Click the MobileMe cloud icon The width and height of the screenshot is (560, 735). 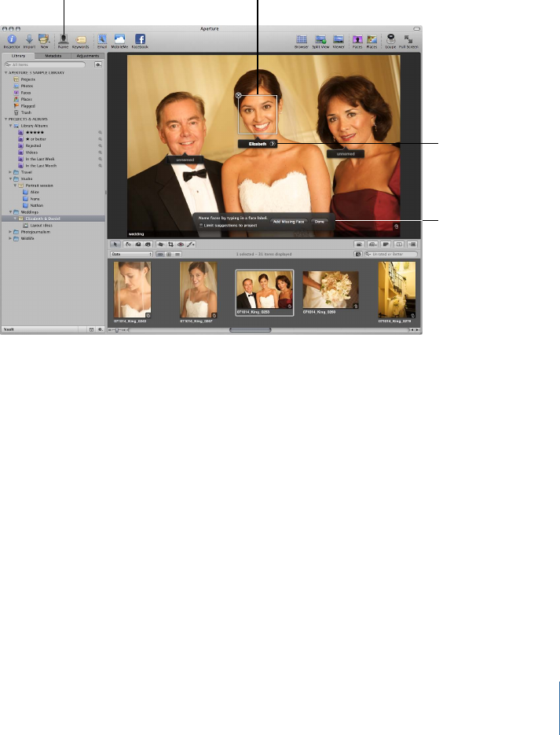[x=119, y=41]
